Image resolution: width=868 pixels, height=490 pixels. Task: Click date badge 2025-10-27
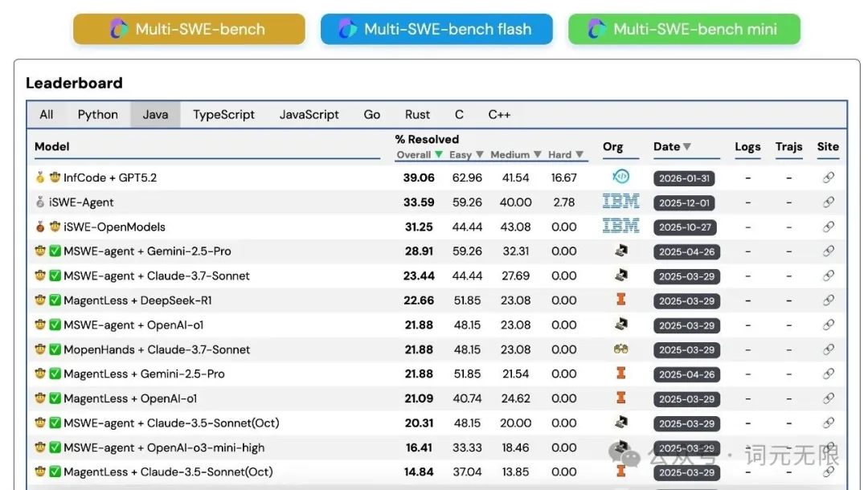(684, 227)
